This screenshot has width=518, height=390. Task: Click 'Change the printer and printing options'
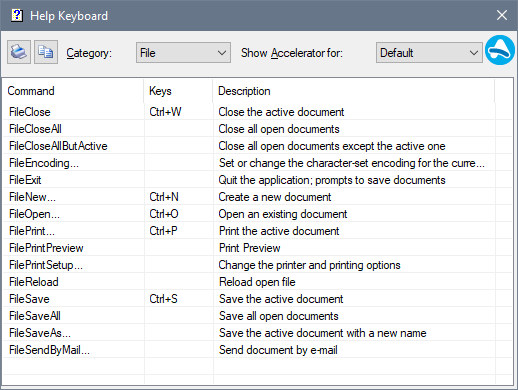coord(310,265)
